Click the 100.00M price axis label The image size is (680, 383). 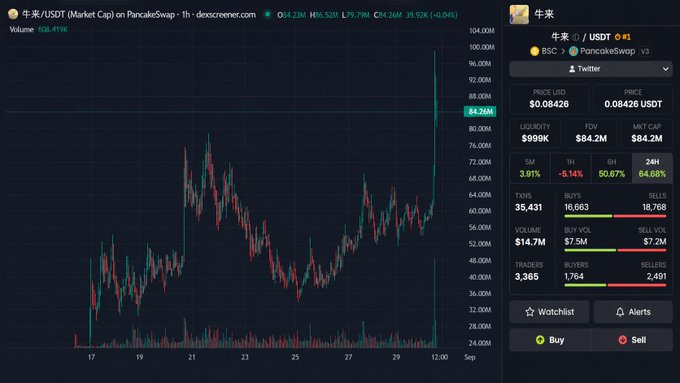coord(481,47)
